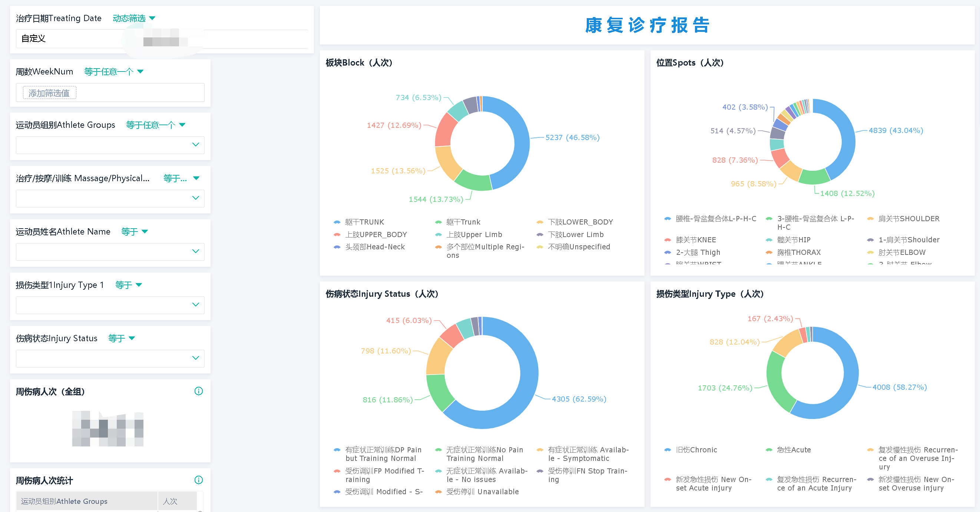This screenshot has width=980, height=512.
Task: Click the 1408 (12.52%) label in Spots chart
Action: [x=847, y=193]
